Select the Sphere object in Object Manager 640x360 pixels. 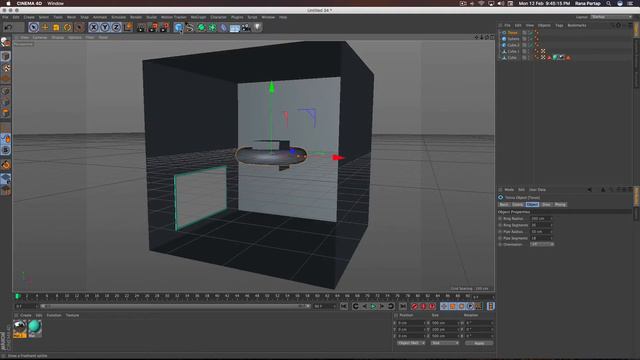[x=513, y=39]
